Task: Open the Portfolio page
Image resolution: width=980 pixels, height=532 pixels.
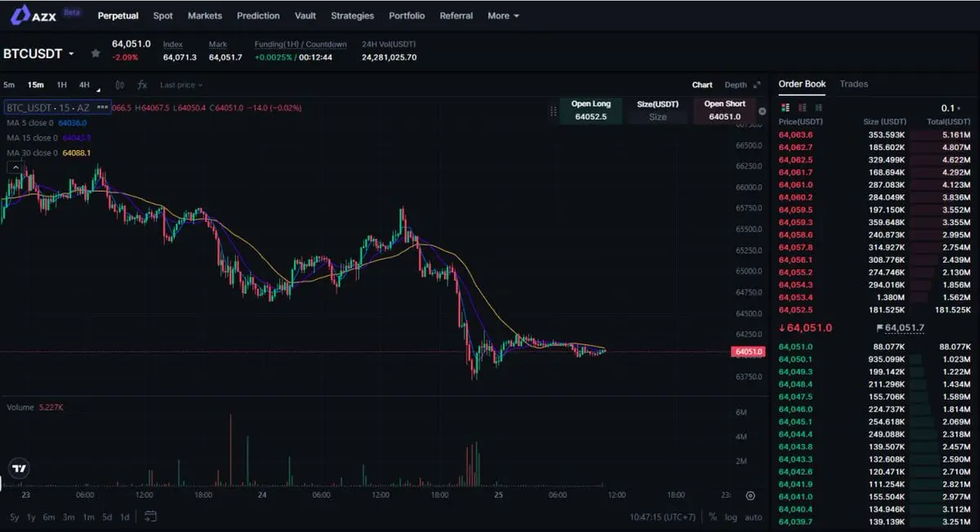Action: click(x=407, y=16)
